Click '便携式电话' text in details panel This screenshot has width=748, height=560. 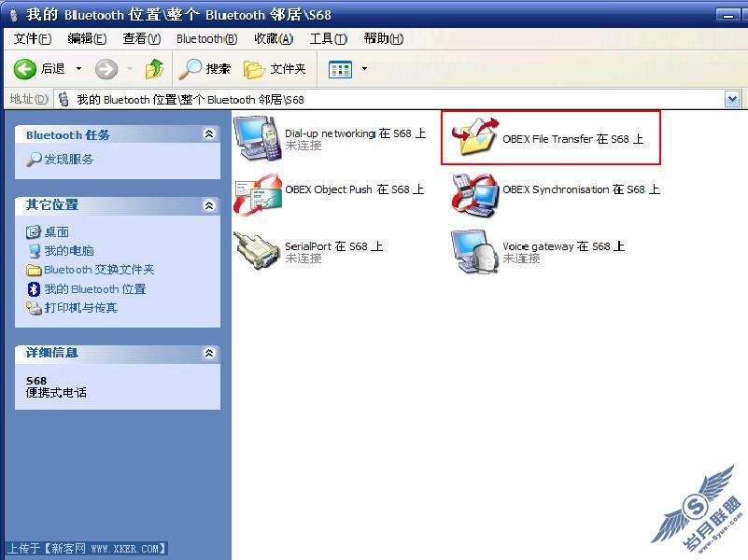coord(56,393)
